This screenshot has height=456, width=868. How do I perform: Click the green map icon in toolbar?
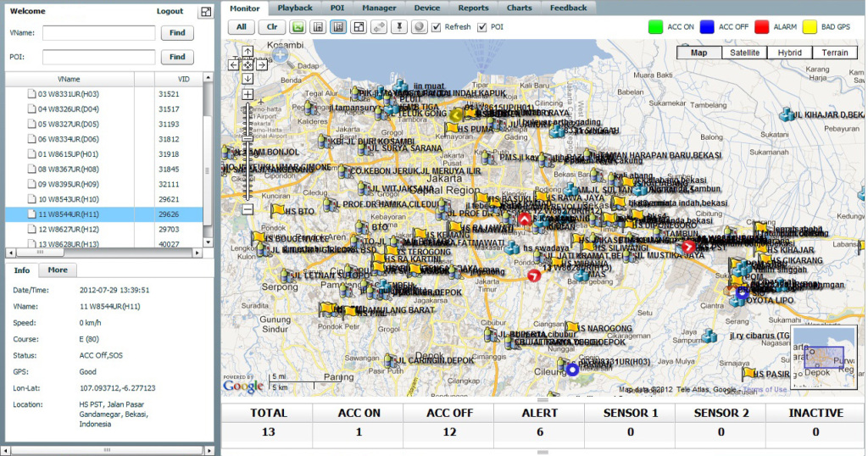tap(298, 27)
